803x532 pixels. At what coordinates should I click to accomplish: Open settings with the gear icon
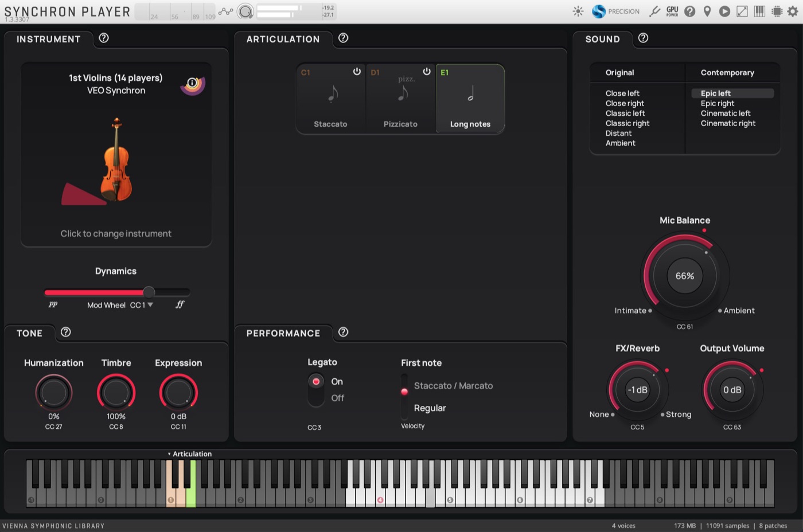coord(793,11)
